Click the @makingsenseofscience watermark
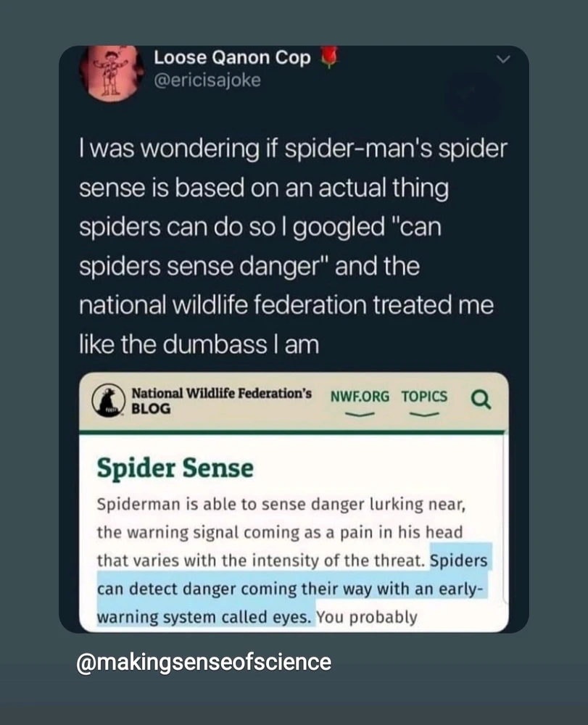Screen dimensions: 588x725 point(204,662)
